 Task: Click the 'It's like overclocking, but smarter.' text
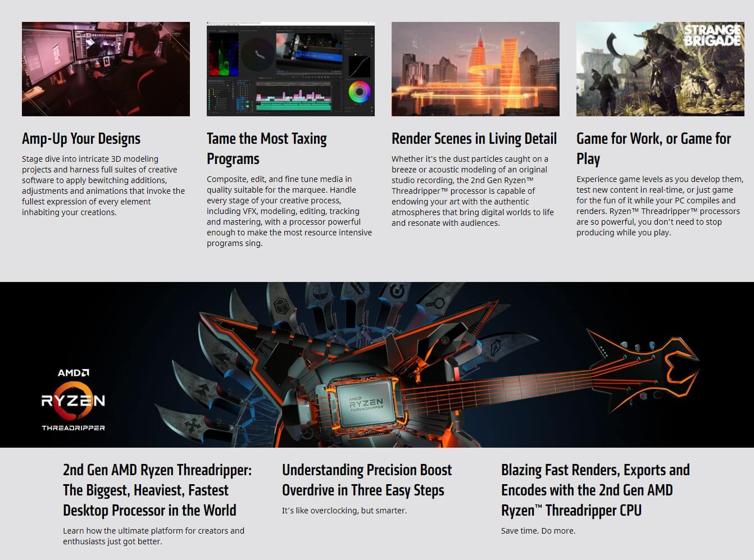[344, 511]
